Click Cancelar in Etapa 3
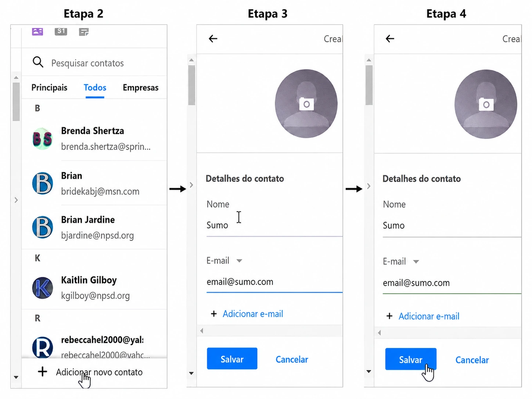The width and height of the screenshot is (532, 399). (x=292, y=359)
